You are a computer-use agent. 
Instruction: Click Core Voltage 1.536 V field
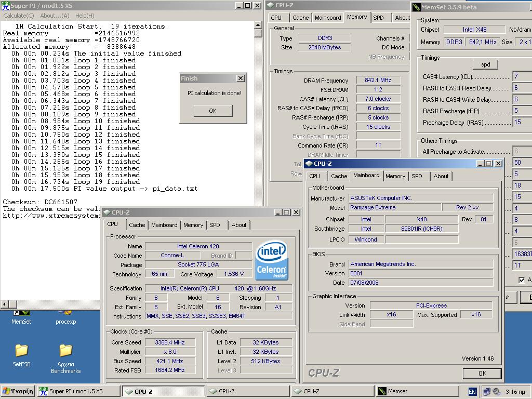tap(234, 274)
